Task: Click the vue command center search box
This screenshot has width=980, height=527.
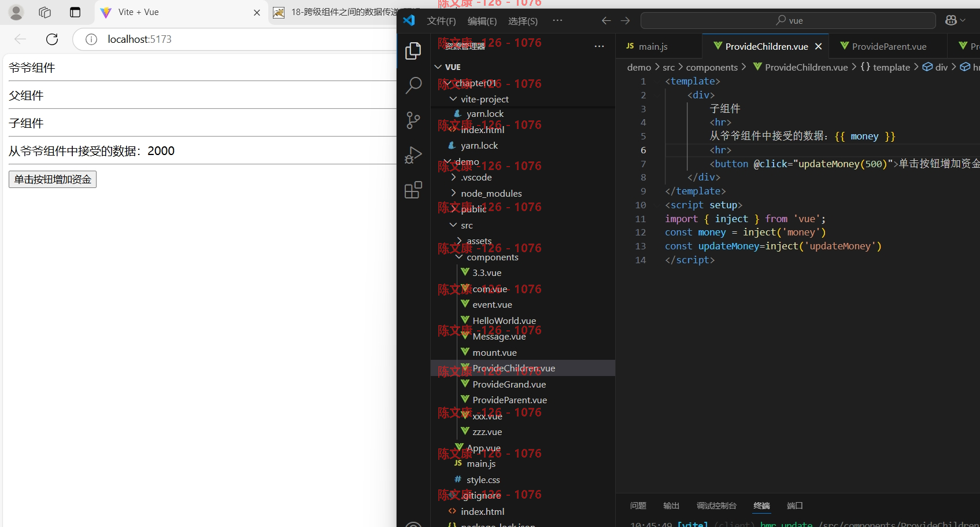Action: 788,20
